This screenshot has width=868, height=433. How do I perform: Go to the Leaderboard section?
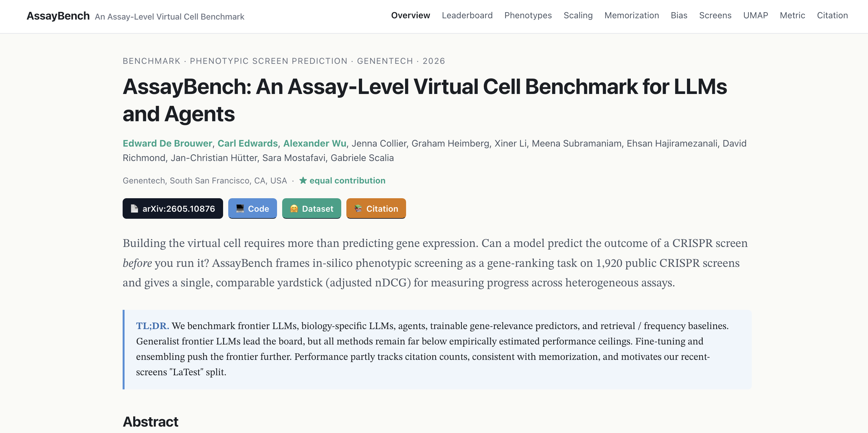(467, 15)
